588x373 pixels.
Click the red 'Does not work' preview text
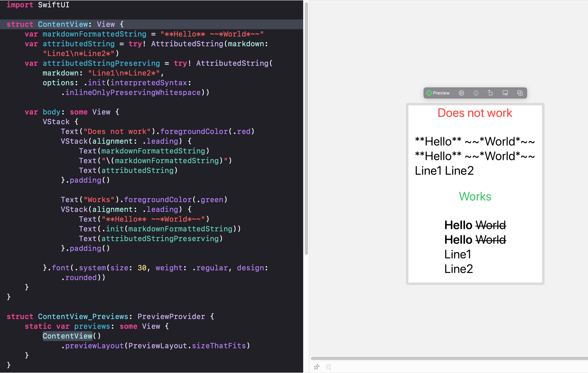tap(475, 113)
